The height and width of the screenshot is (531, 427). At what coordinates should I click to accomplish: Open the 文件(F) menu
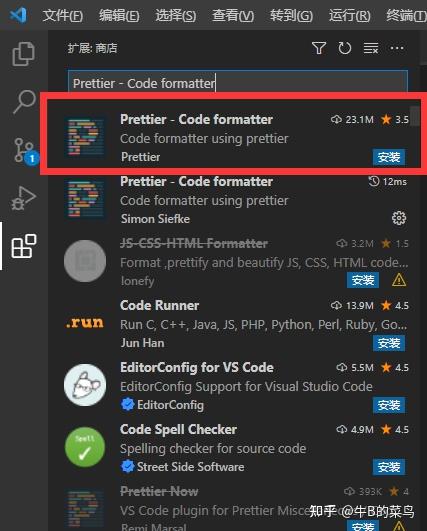63,16
